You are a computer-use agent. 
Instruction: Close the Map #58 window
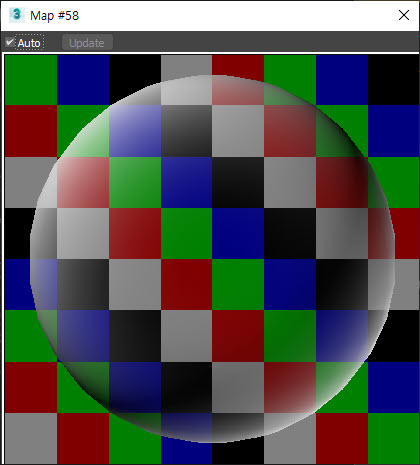(404, 15)
